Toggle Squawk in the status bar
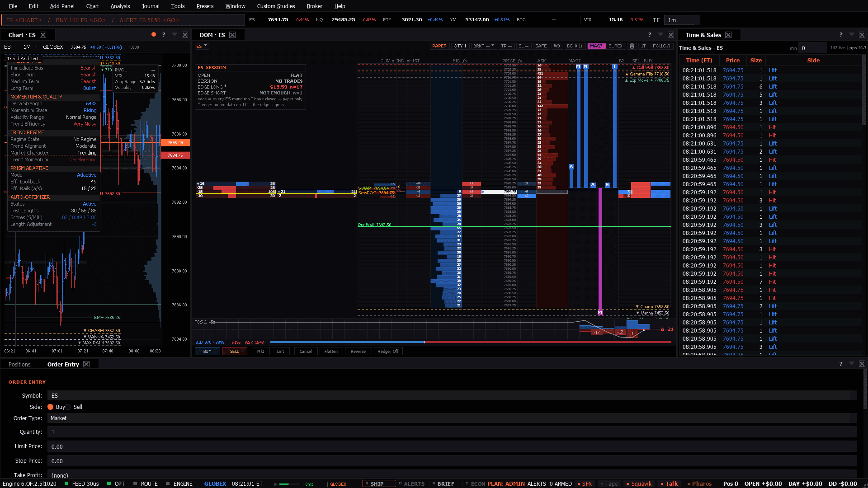Screen dimensions: 868x488 [638, 483]
